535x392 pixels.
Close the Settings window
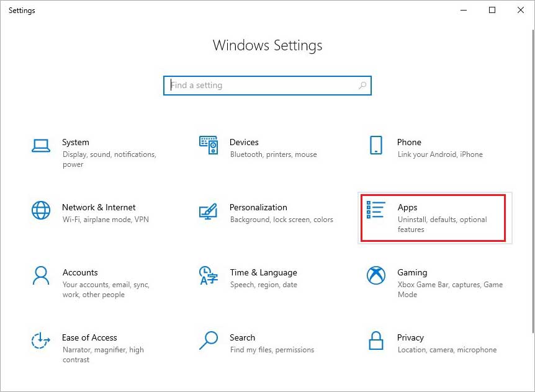520,10
